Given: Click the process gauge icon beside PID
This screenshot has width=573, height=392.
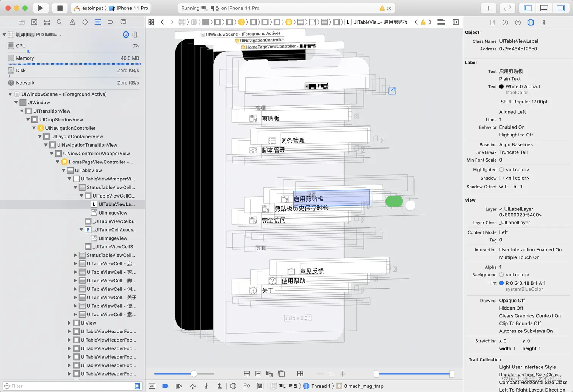Looking at the screenshot, I should click(126, 34).
